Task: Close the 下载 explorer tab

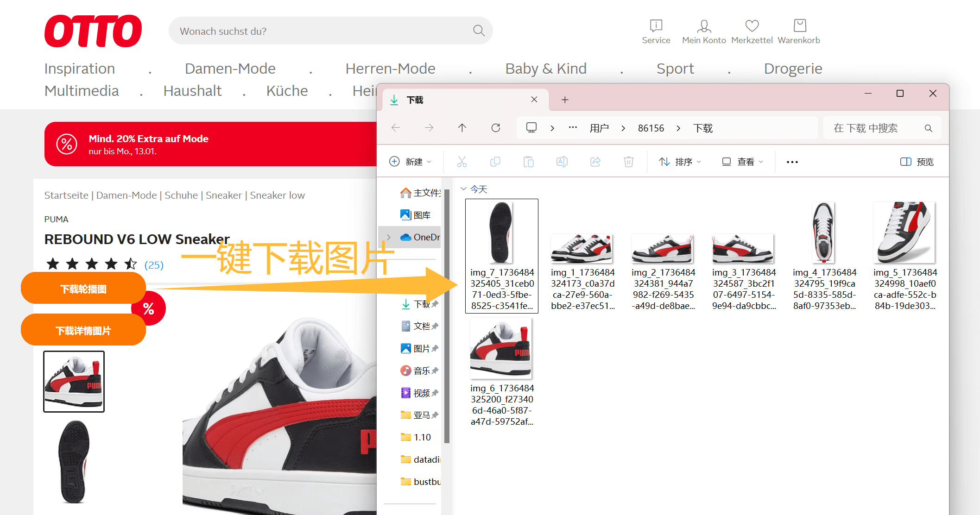Action: 534,100
